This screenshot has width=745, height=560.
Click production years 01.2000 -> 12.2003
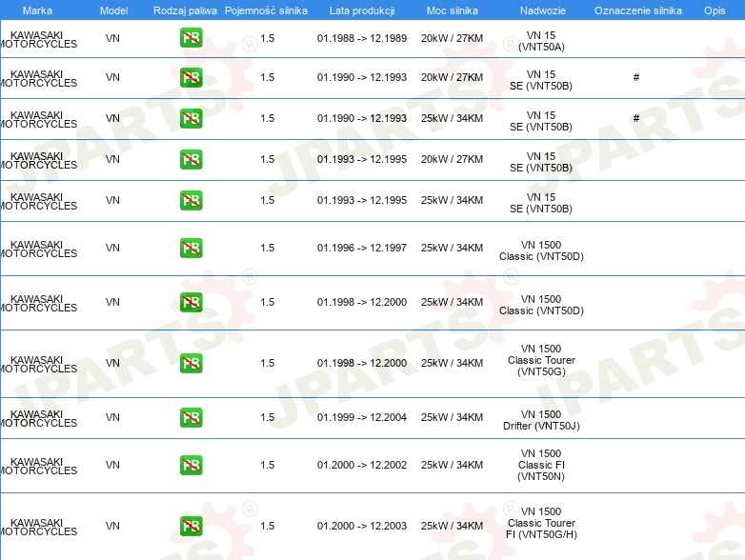(362, 526)
